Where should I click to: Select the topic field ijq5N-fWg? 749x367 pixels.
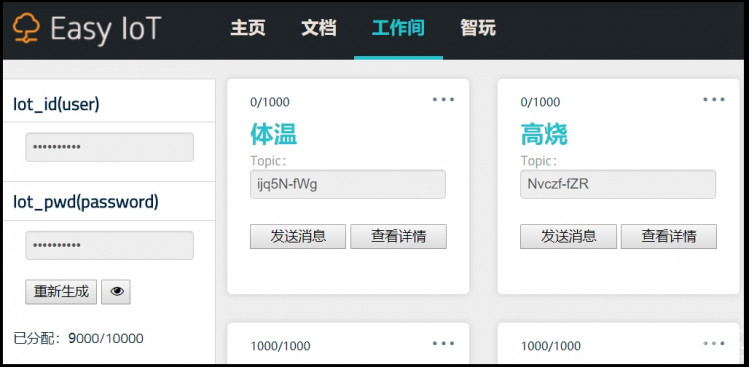(x=348, y=184)
